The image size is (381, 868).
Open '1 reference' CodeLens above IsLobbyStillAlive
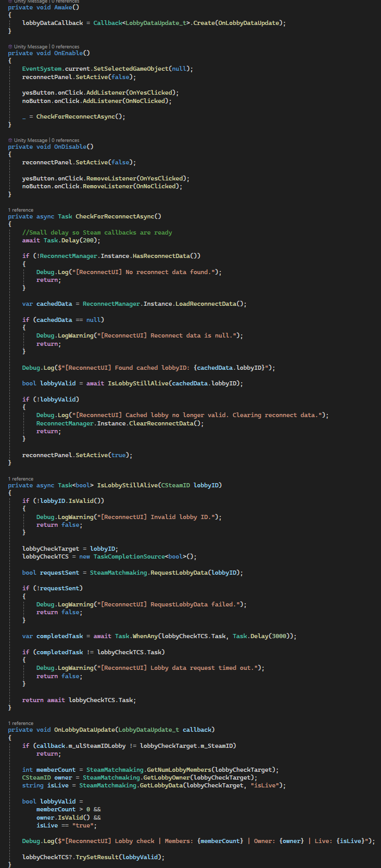click(x=21, y=479)
